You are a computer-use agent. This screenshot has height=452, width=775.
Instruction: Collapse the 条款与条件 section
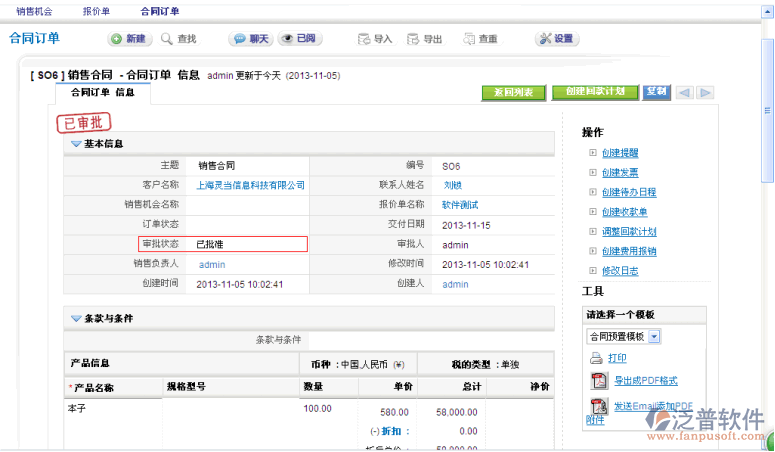(x=76, y=318)
